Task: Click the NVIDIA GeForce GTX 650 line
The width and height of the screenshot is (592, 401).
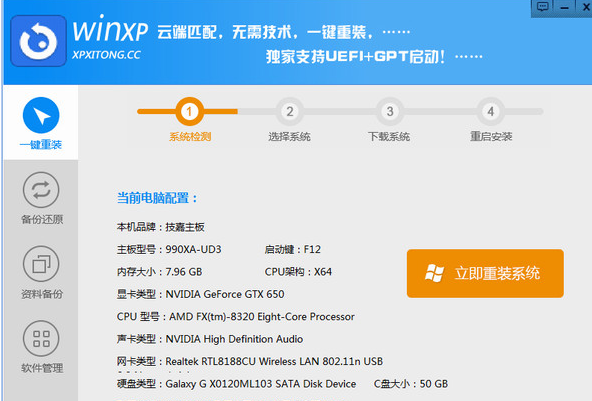Action: 200,294
